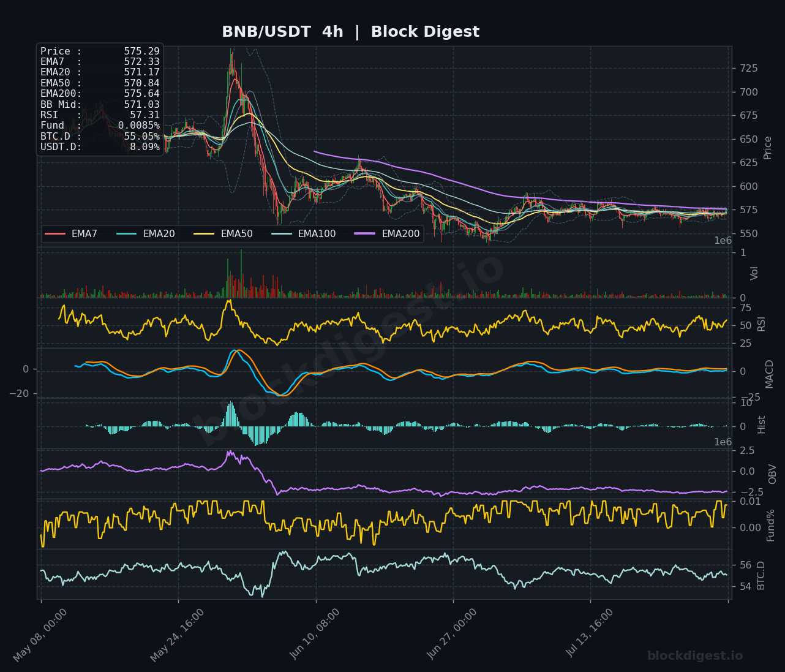Click the Price axis label

coord(768,148)
